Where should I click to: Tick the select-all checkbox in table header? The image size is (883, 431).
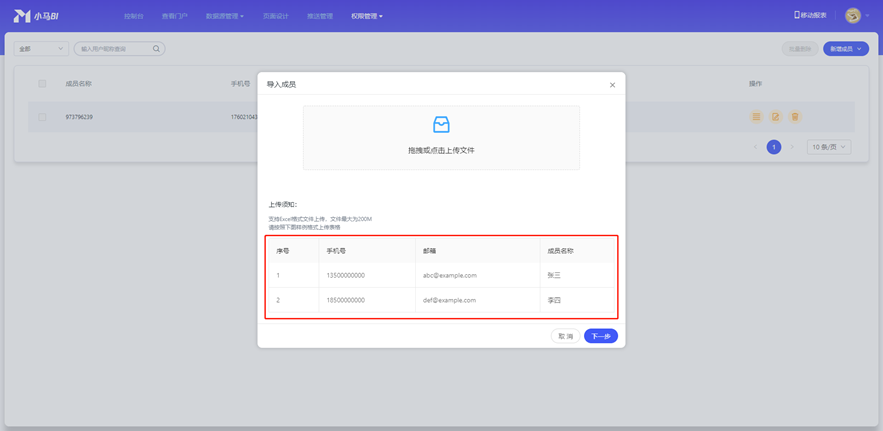point(42,84)
